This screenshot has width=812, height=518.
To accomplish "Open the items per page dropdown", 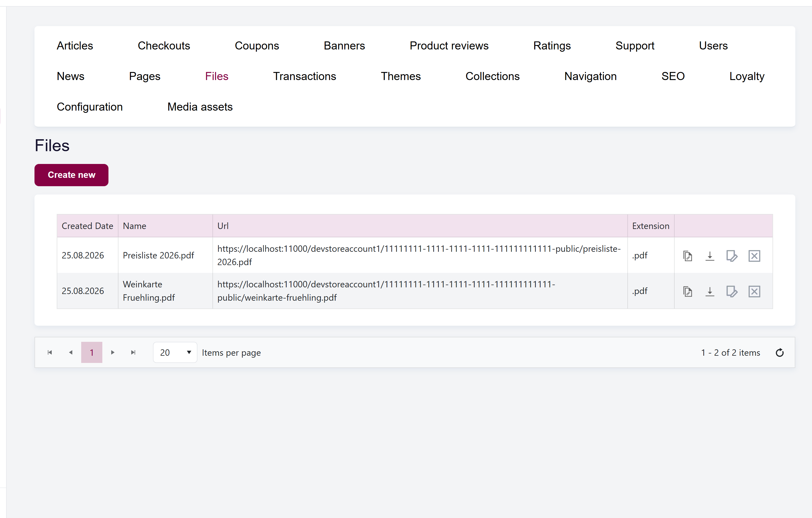I will tap(175, 353).
